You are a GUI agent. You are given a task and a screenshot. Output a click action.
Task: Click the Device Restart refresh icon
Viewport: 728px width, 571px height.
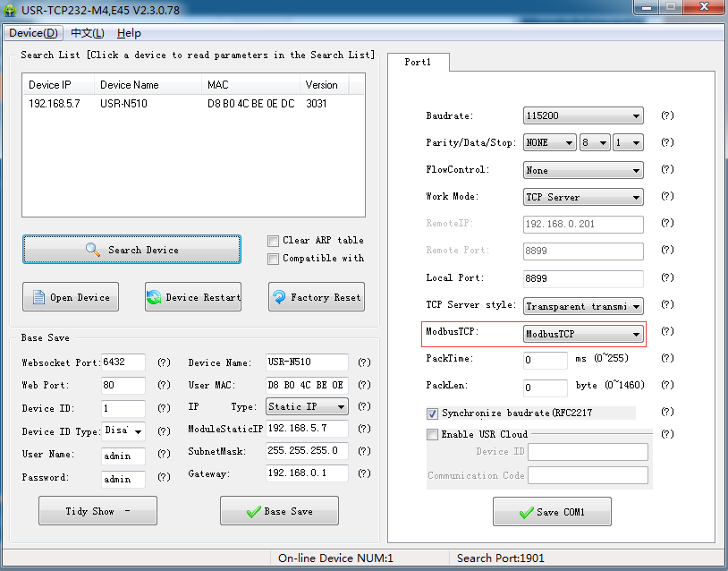154,297
